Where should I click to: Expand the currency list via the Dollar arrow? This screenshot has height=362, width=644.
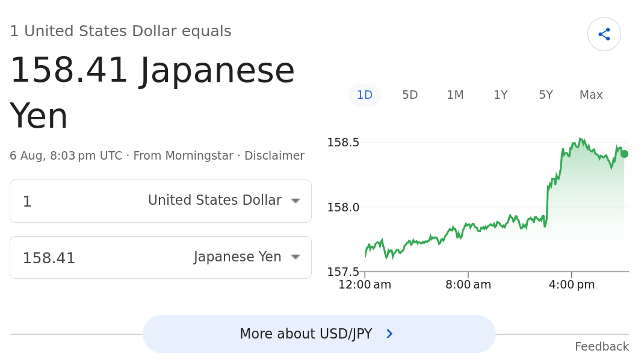pos(296,201)
